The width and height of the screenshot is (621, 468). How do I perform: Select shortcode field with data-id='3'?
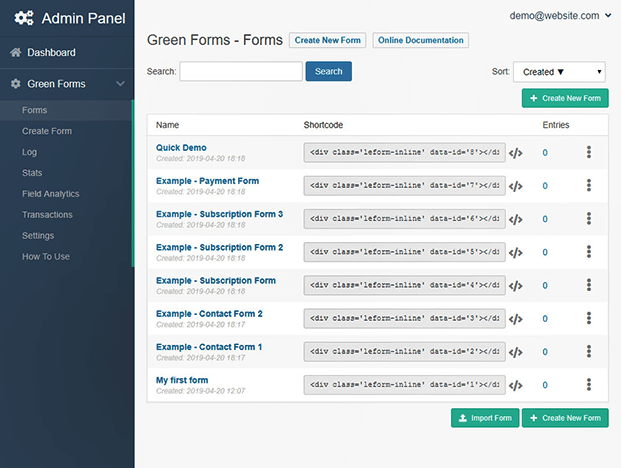click(x=405, y=319)
